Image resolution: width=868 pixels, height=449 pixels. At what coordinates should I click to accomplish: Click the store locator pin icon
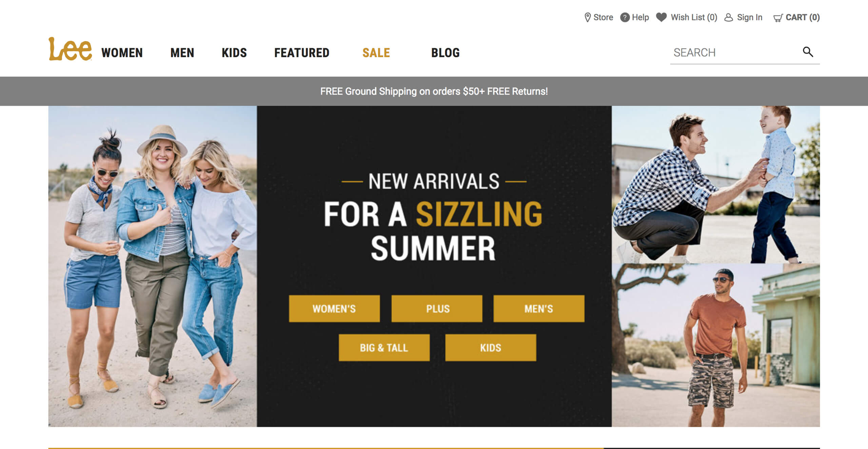point(588,17)
